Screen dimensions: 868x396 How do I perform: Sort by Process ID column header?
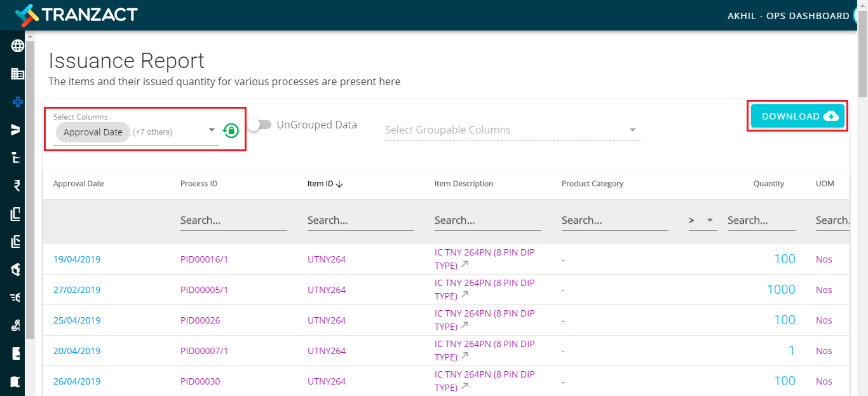pos(199,184)
